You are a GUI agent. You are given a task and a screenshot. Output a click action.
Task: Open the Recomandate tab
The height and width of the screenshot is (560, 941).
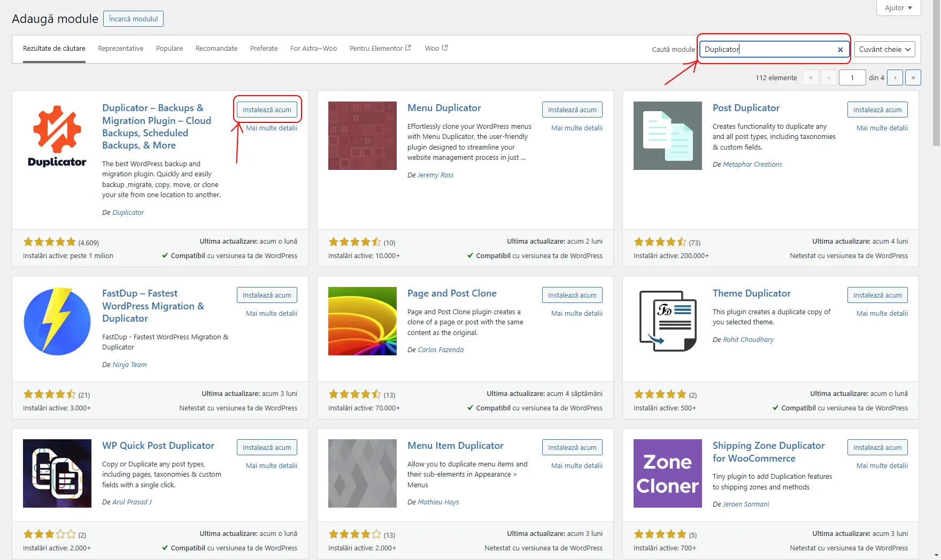[217, 49]
